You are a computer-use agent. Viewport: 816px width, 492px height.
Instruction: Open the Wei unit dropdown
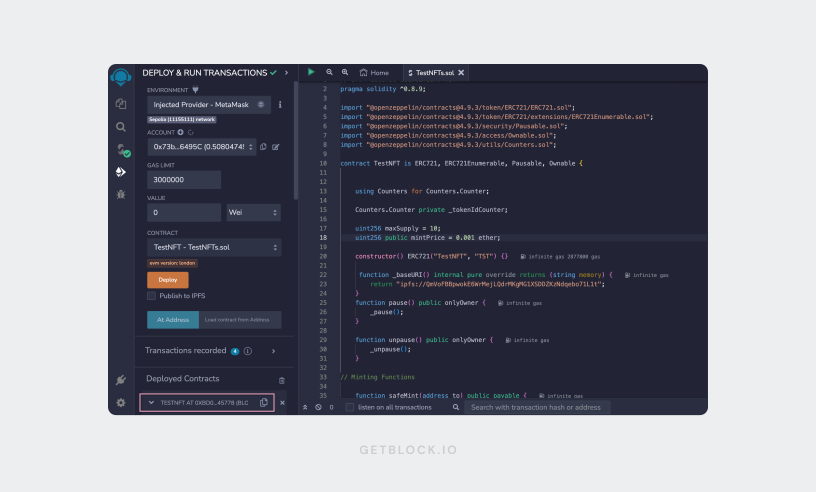(253, 212)
